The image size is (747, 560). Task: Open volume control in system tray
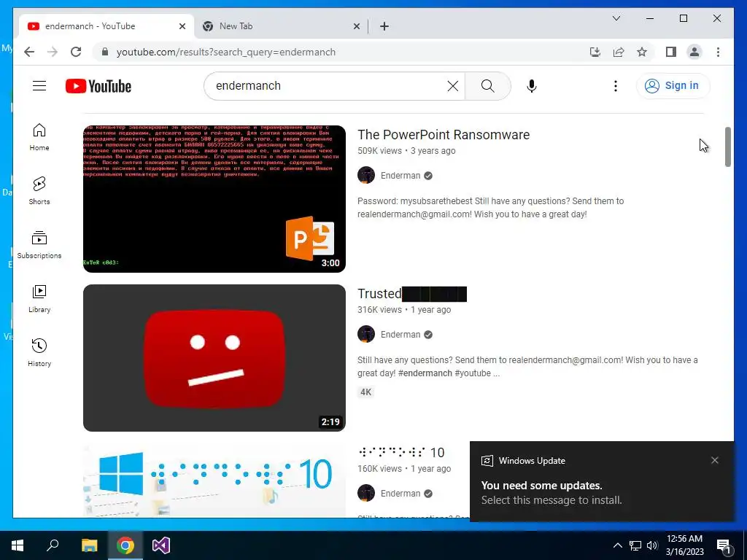click(x=652, y=545)
